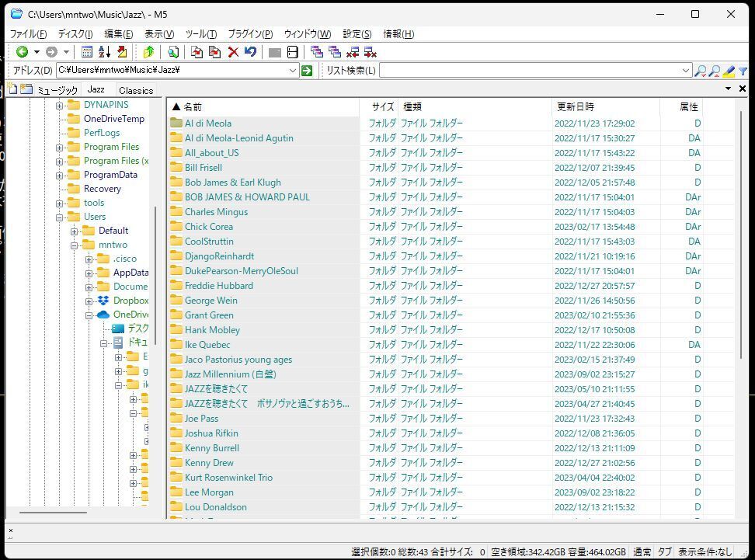Sort by the 名前 column header
This screenshot has width=755, height=560.
(x=264, y=106)
